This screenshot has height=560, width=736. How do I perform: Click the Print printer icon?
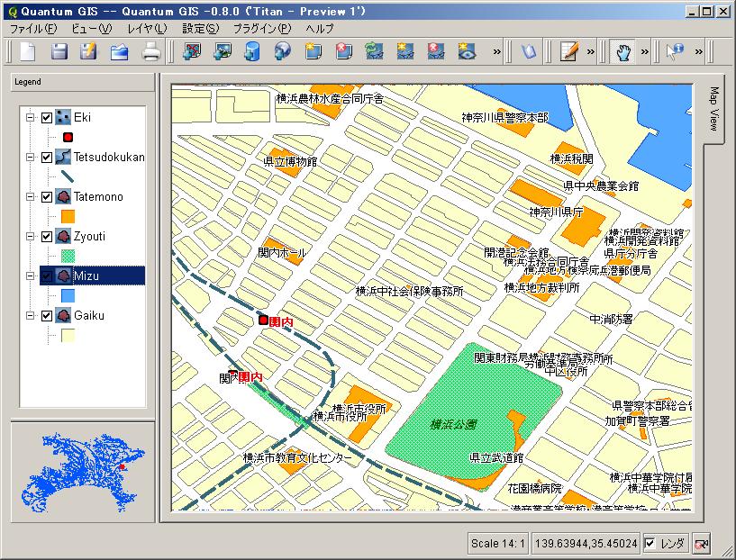pos(151,51)
